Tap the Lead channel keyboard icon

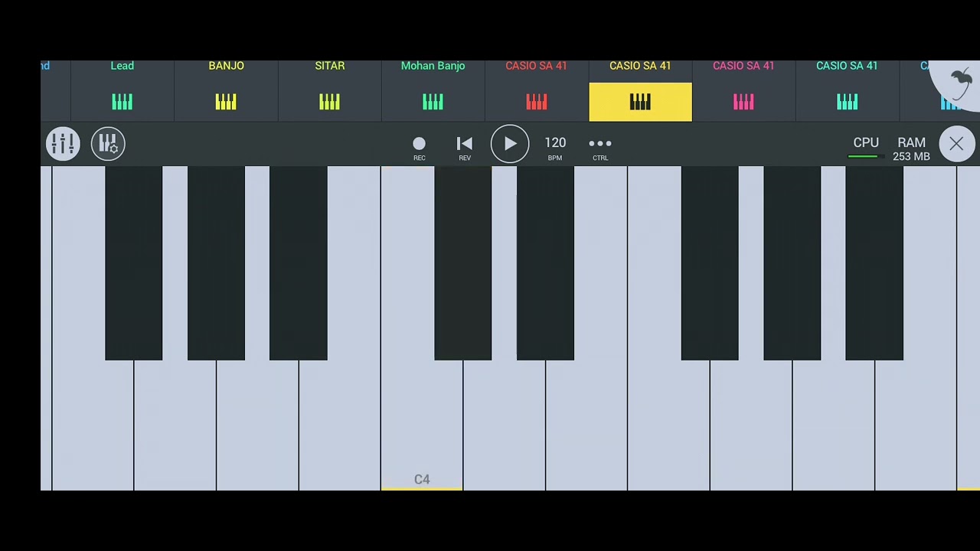click(122, 102)
